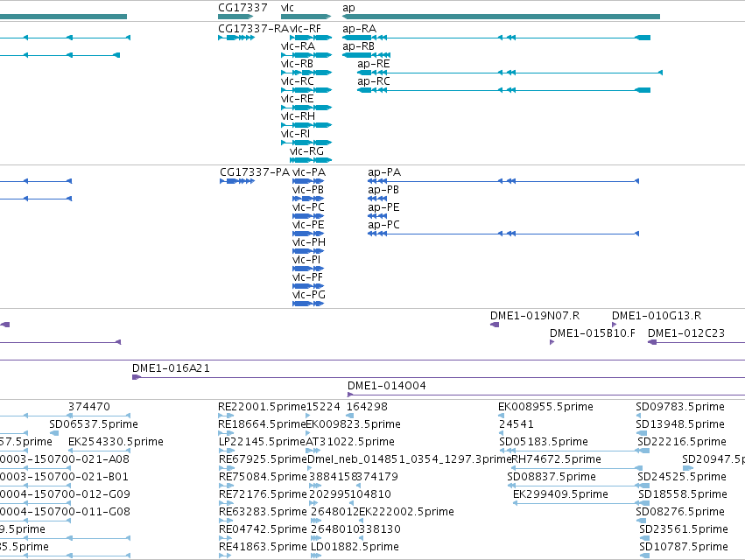
Task: Select the SD06537.5prime EST label
Action: [x=94, y=424]
